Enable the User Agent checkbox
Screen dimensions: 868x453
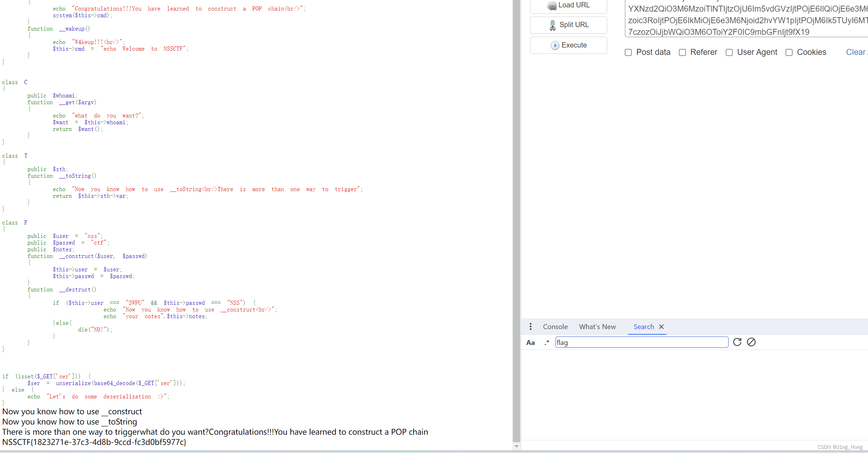tap(729, 52)
